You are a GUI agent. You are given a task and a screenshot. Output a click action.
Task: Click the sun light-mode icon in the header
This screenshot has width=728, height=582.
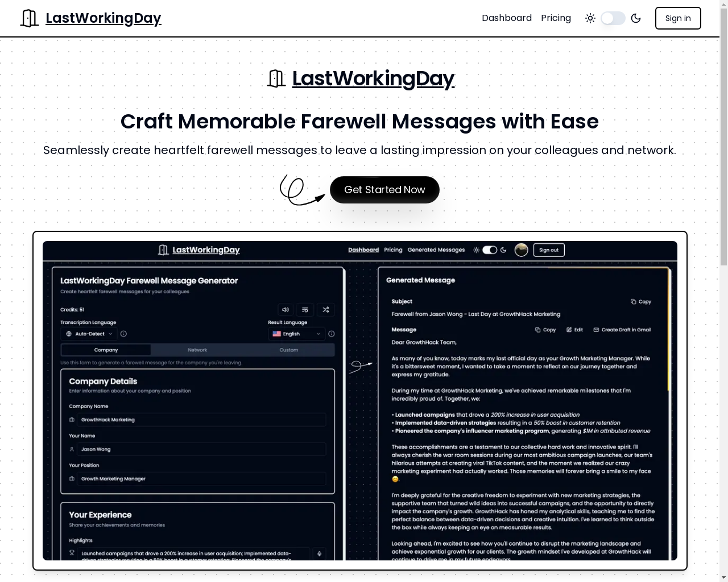click(x=590, y=18)
